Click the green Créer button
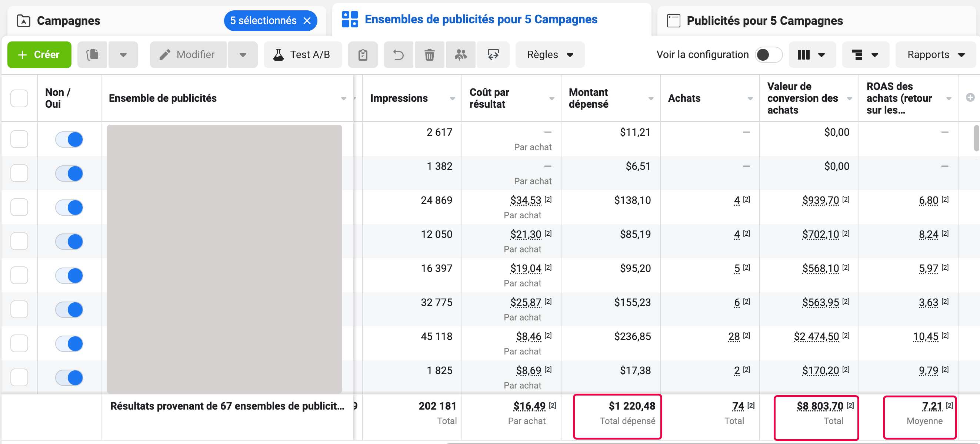This screenshot has width=980, height=444. pyautogui.click(x=39, y=55)
